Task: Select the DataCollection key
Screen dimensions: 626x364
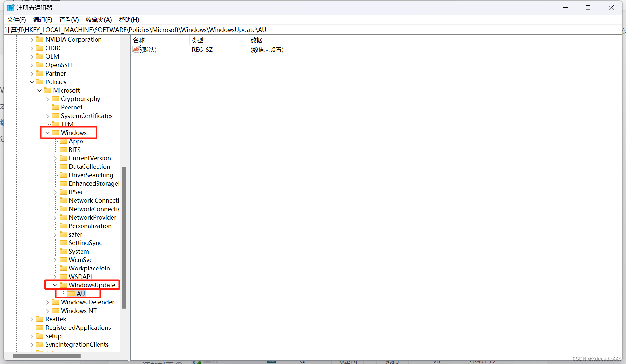Action: click(89, 167)
